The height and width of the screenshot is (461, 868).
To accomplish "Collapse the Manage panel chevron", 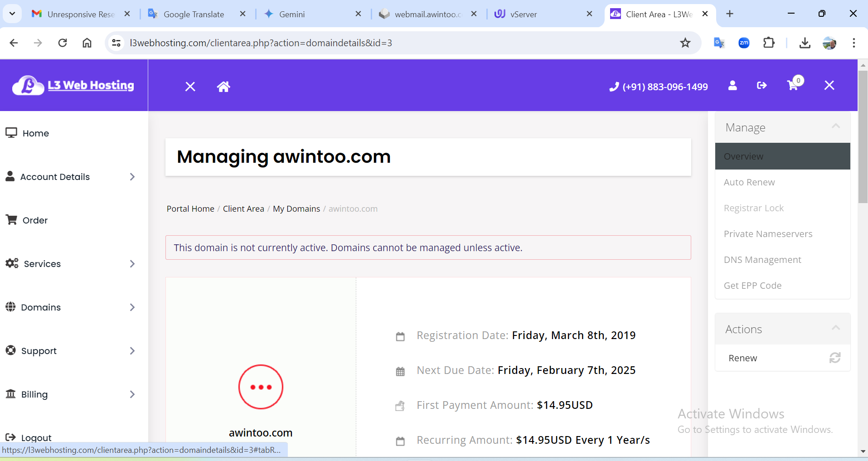I will pos(836,126).
